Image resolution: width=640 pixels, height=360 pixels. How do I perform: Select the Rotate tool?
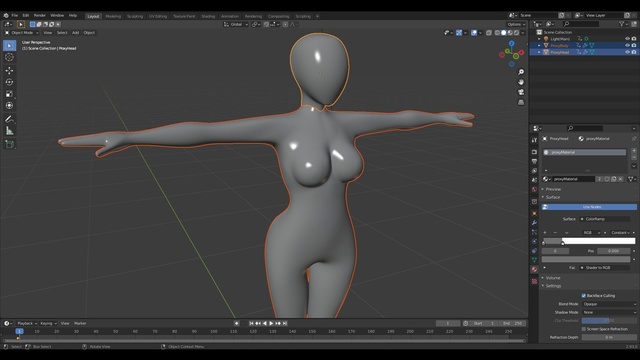[9, 82]
